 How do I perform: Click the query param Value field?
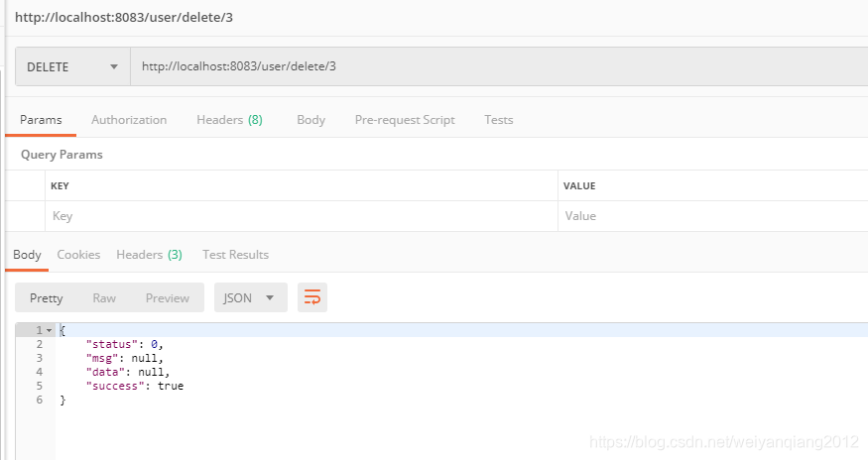click(713, 216)
